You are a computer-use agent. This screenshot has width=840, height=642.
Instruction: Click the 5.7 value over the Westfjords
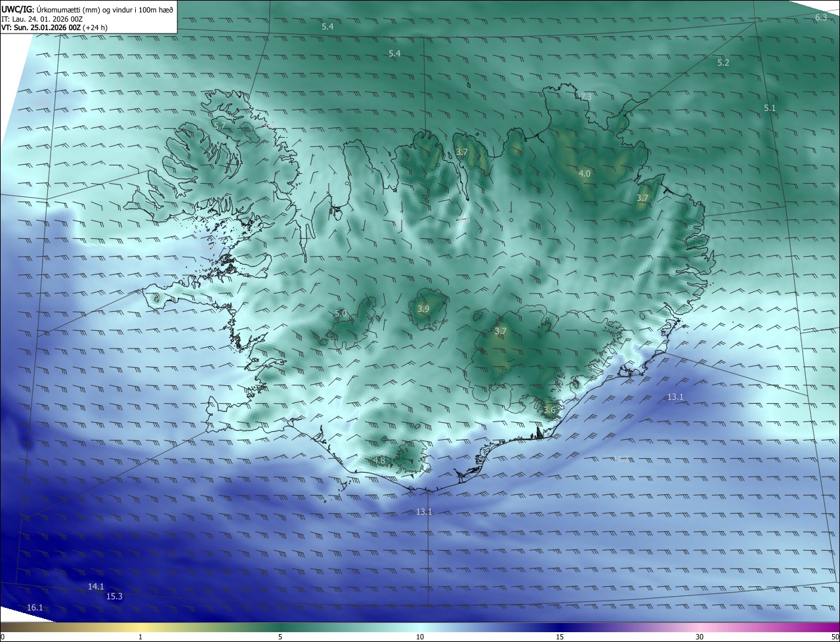coord(219,125)
